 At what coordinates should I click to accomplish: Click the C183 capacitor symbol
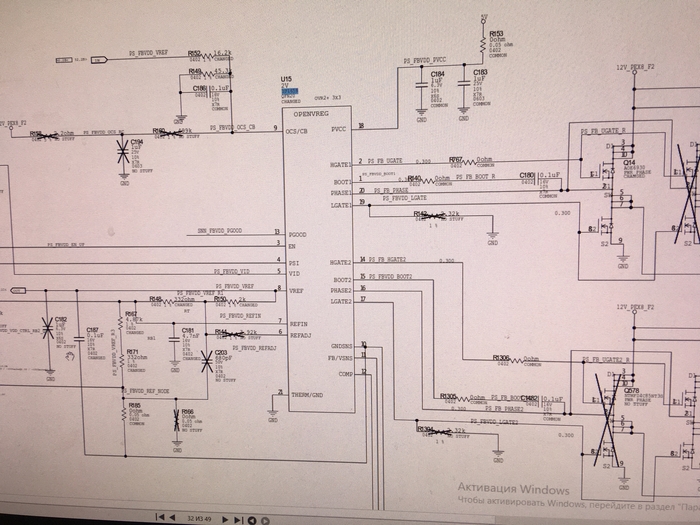tap(464, 83)
